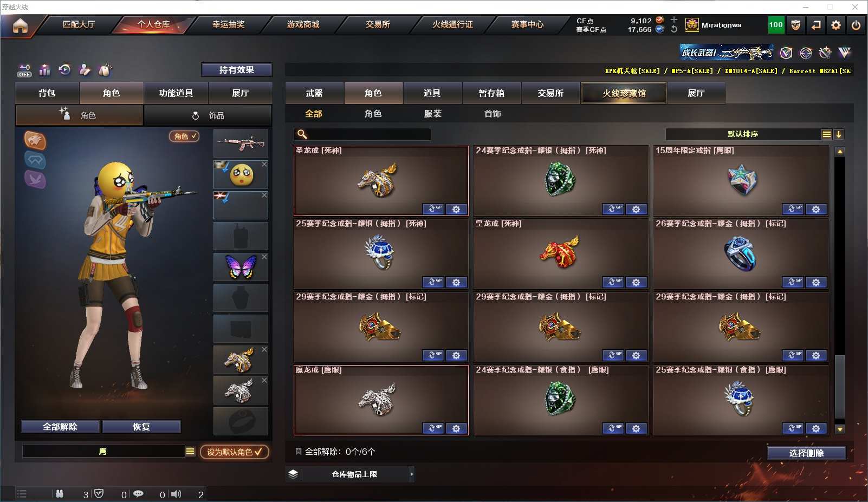Open the character name list dropdown
The height and width of the screenshot is (502, 868).
click(x=190, y=451)
